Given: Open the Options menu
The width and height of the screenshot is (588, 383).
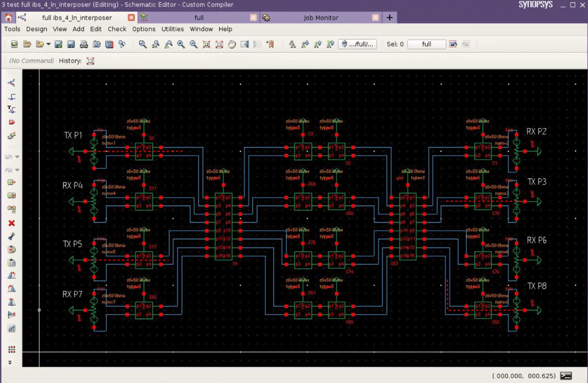Looking at the screenshot, I should (144, 29).
